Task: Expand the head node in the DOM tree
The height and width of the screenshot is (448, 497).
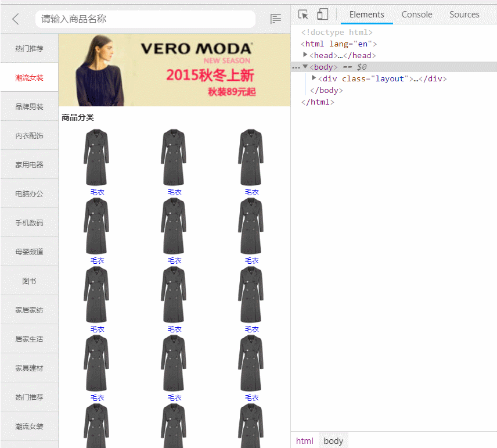Action: pos(305,55)
